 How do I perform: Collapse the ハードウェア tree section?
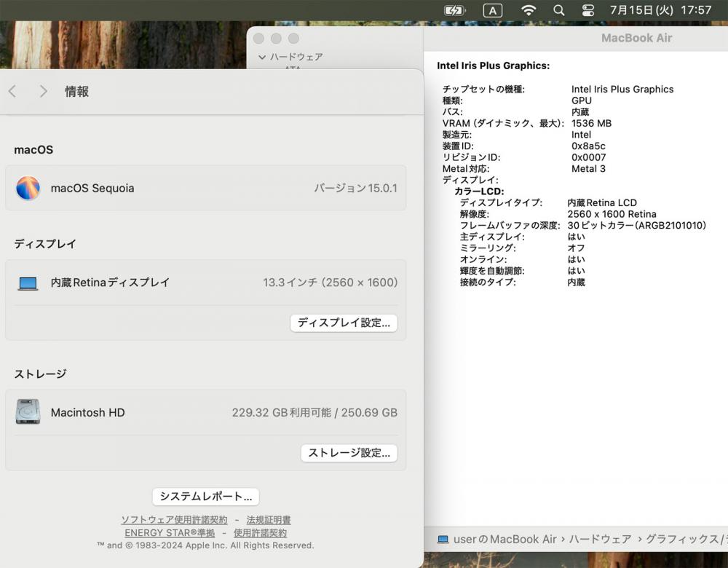262,57
